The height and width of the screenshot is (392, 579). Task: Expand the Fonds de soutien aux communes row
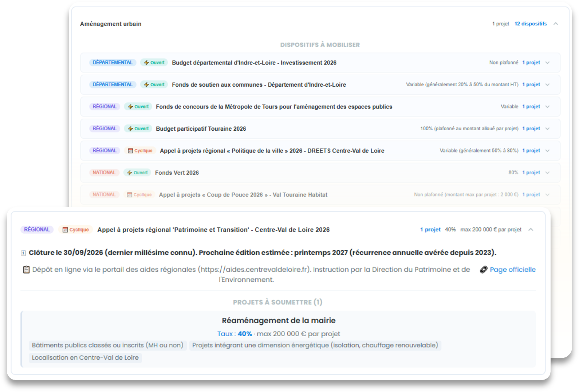(x=547, y=85)
